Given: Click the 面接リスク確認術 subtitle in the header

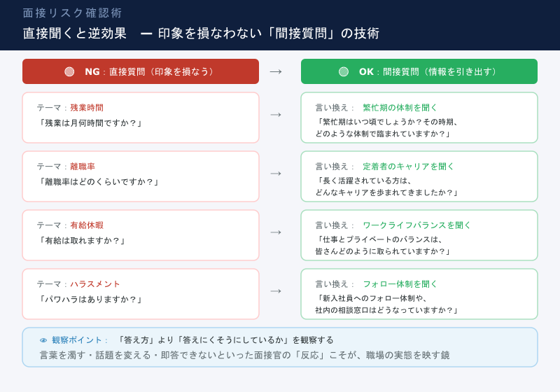Looking at the screenshot, I should pyautogui.click(x=73, y=13).
